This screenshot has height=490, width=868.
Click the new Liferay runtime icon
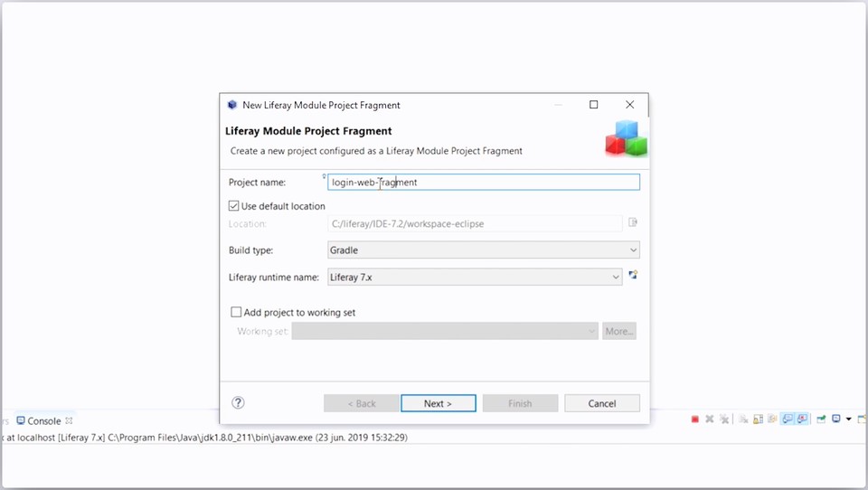click(x=633, y=275)
